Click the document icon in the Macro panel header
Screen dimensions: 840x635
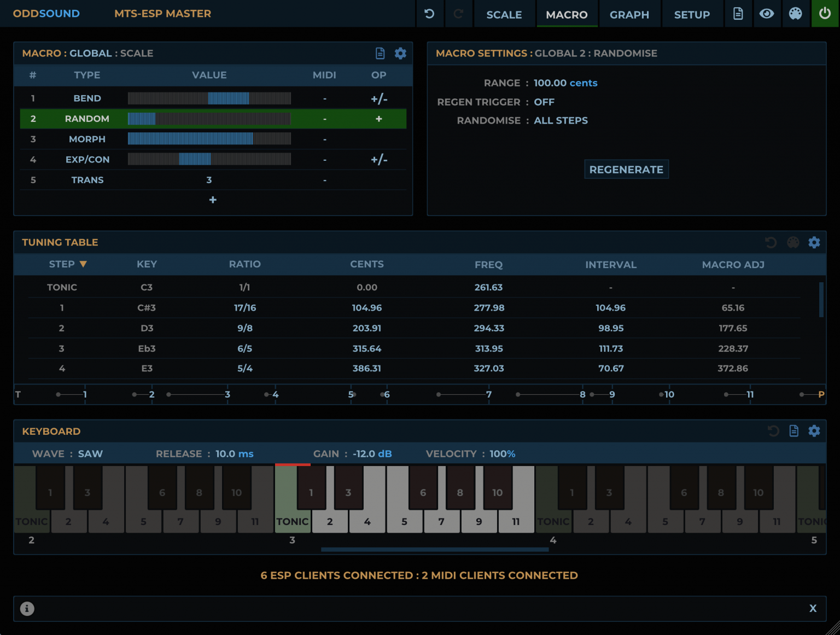380,53
